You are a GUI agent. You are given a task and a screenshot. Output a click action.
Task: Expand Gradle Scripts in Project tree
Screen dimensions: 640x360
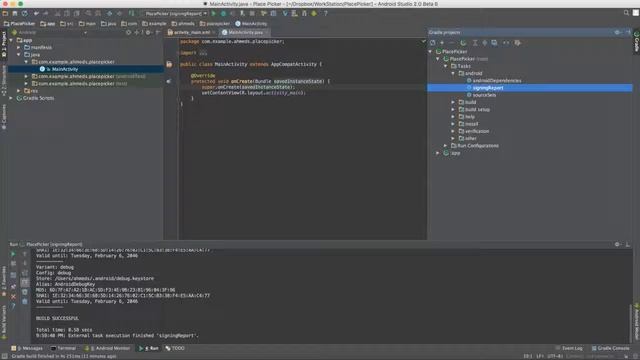pyautogui.click(x=11, y=98)
